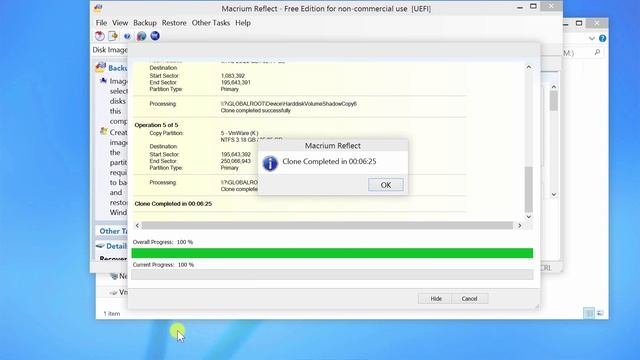Click the Hide button
Image resolution: width=640 pixels, height=360 pixels.
(436, 299)
